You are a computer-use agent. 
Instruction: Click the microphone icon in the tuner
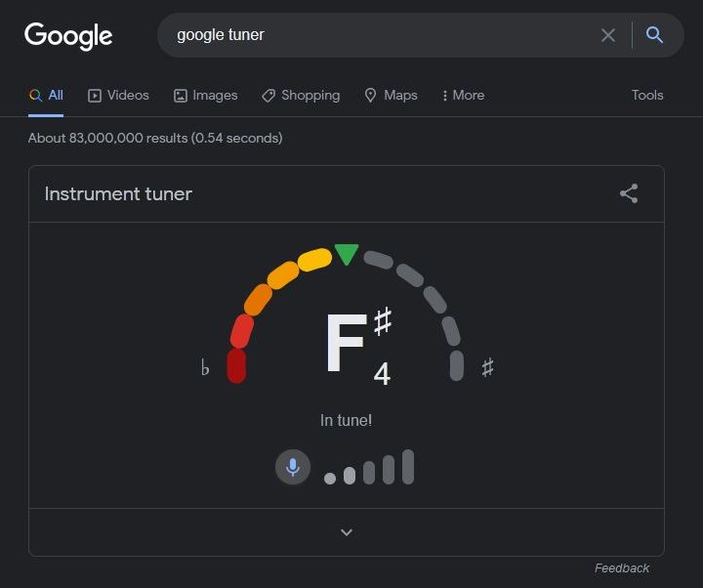(x=292, y=467)
